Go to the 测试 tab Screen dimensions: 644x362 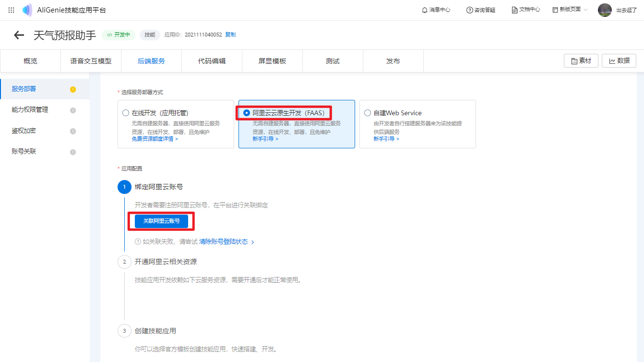[333, 61]
